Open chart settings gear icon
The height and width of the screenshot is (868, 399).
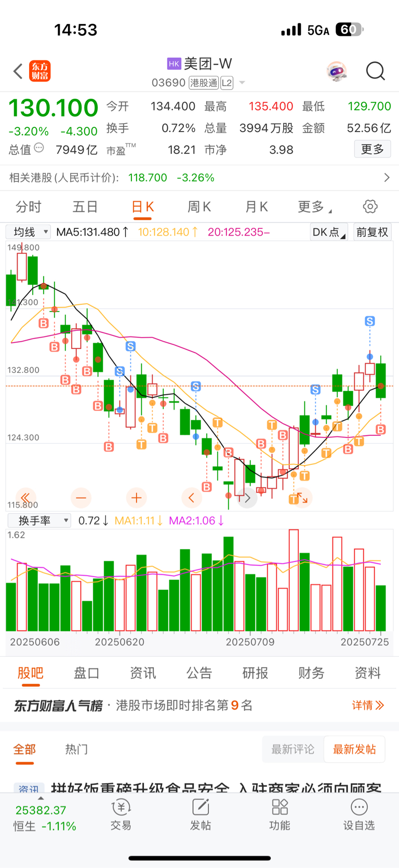[x=370, y=206]
